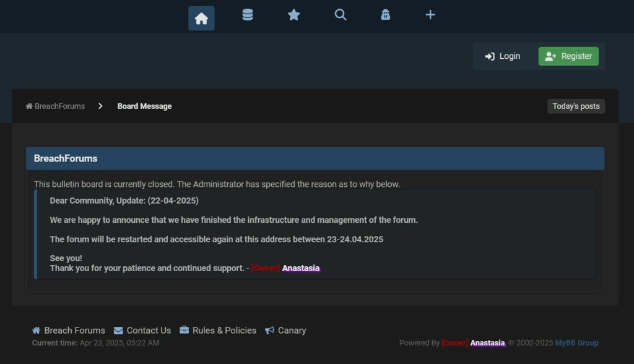Click the plus icon in the top bar

pos(430,15)
